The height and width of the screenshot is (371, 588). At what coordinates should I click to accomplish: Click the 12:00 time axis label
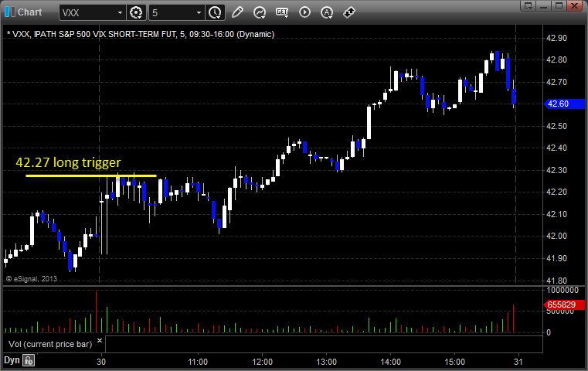tap(262, 362)
